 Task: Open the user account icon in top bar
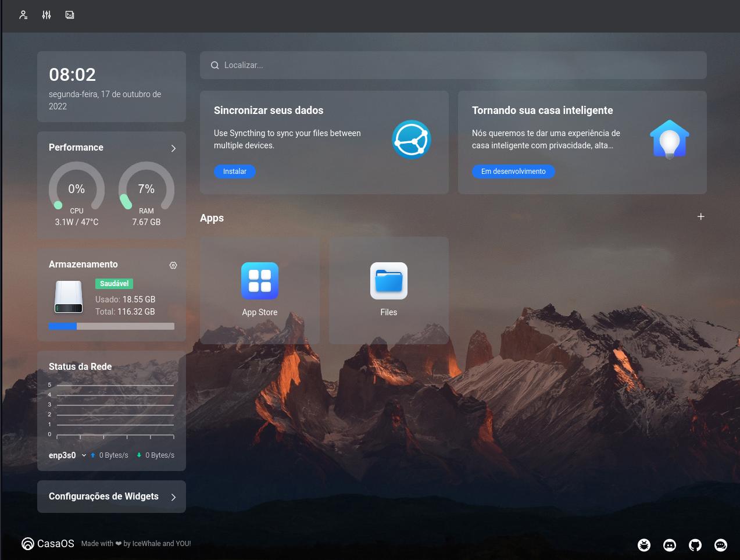(x=23, y=15)
